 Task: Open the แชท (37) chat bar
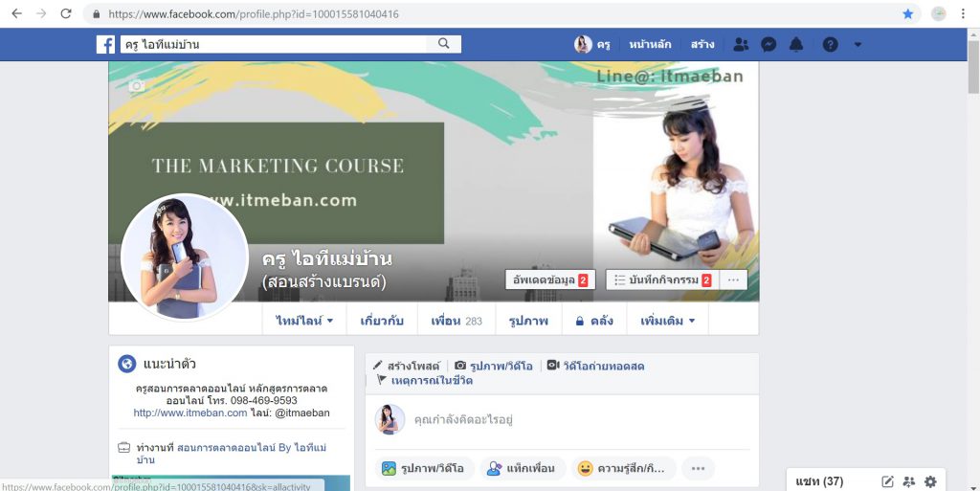(819, 481)
